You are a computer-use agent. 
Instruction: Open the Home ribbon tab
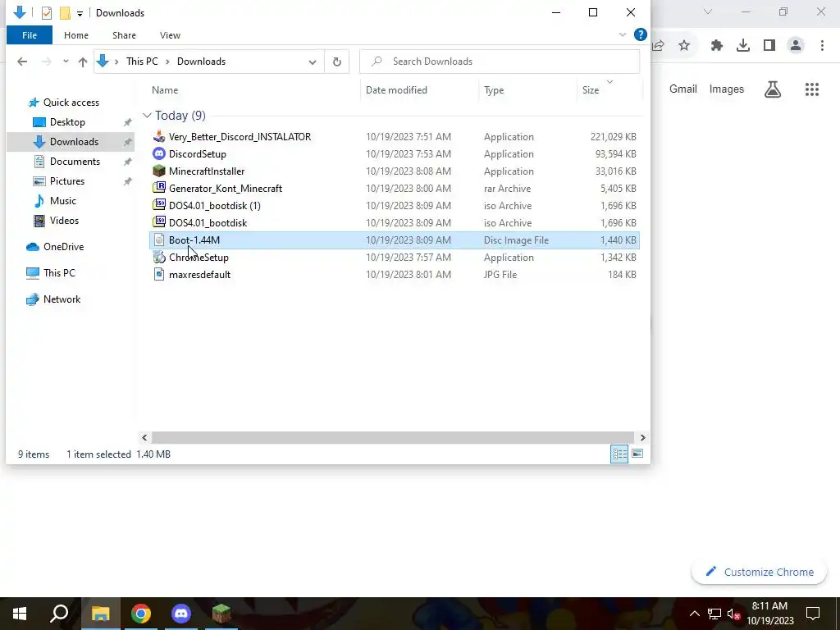[76, 35]
